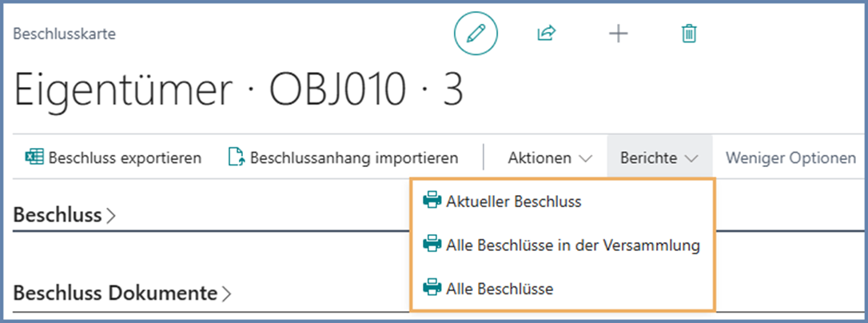Select Aktueller Beschluss report
Viewport: 868px width, 323px height.
point(513,201)
